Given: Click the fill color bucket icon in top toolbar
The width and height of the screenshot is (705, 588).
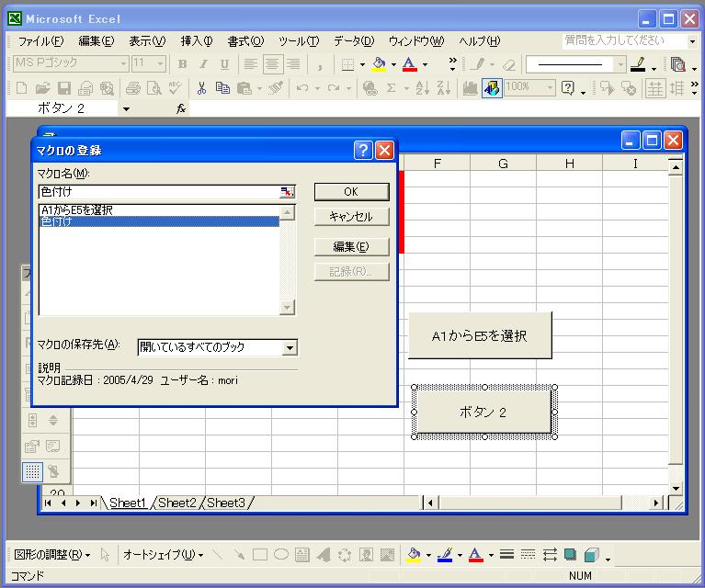Looking at the screenshot, I should tap(379, 64).
